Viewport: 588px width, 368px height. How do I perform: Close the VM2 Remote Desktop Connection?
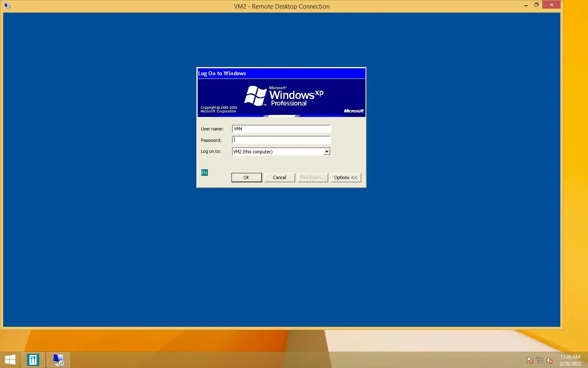pyautogui.click(x=552, y=5)
